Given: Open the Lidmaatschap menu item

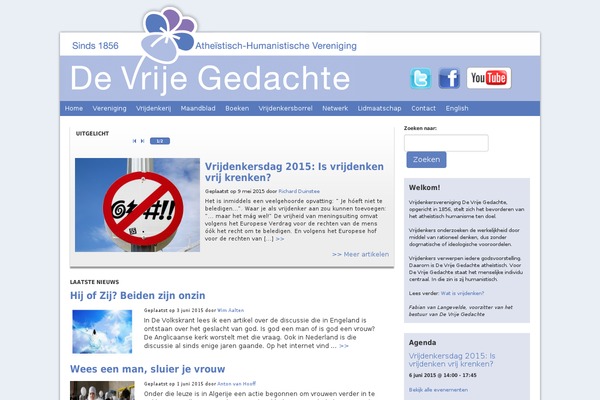Looking at the screenshot, I should tap(380, 108).
